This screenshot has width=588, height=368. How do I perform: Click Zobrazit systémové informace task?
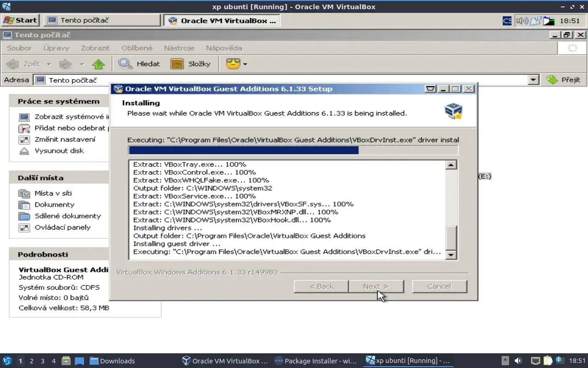64,117
